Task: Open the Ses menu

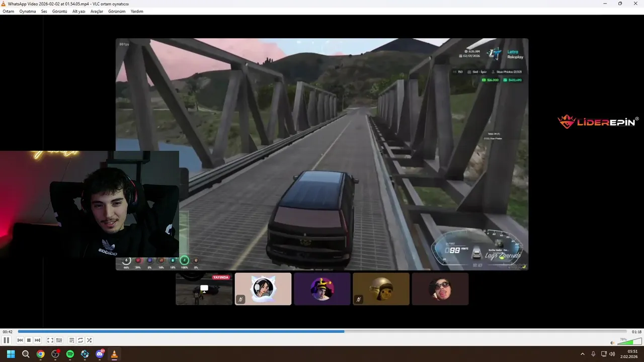Action: point(44,11)
